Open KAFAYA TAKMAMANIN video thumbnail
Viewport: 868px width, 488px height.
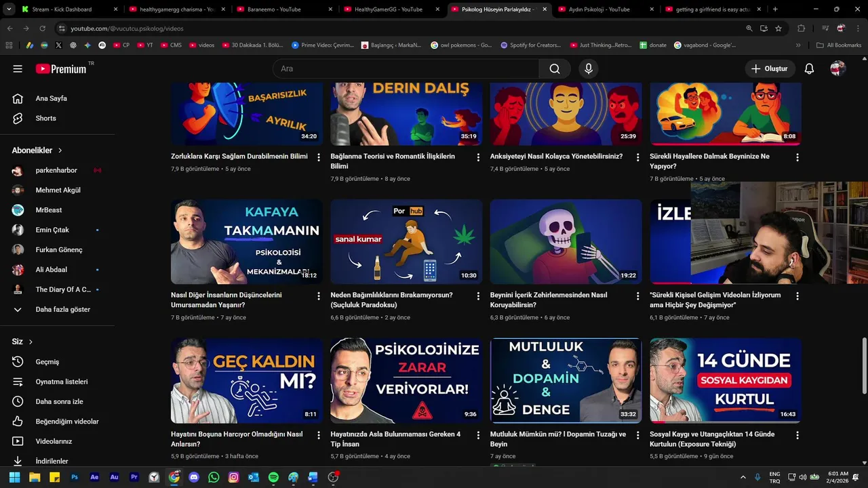tap(247, 242)
